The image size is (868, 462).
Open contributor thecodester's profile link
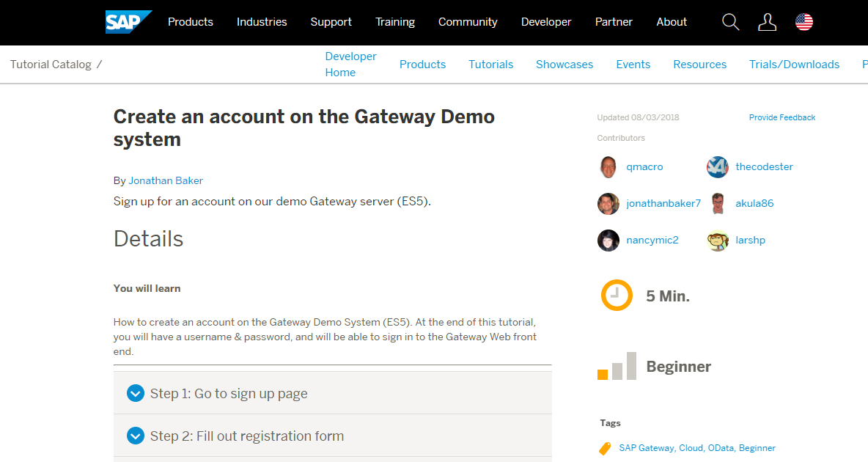(x=764, y=166)
